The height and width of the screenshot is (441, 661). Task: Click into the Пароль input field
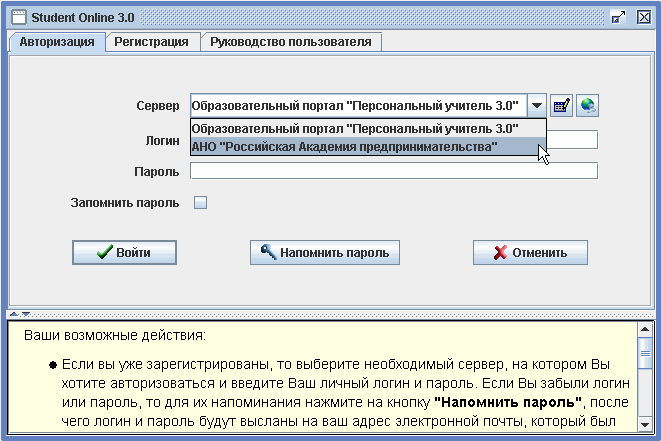click(394, 171)
